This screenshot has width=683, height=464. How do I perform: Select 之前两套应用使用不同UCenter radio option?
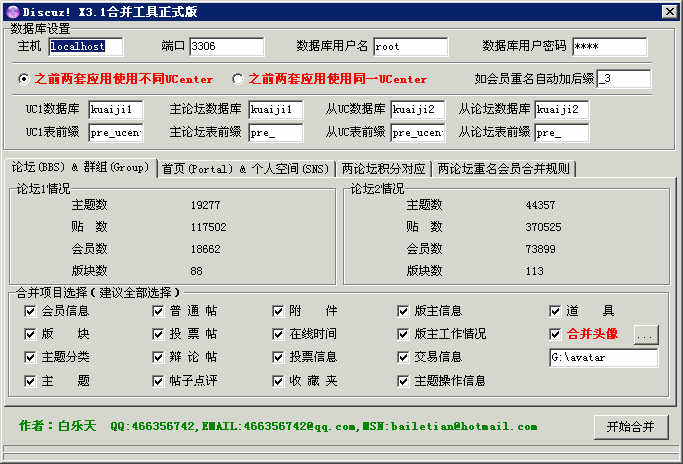point(24,79)
